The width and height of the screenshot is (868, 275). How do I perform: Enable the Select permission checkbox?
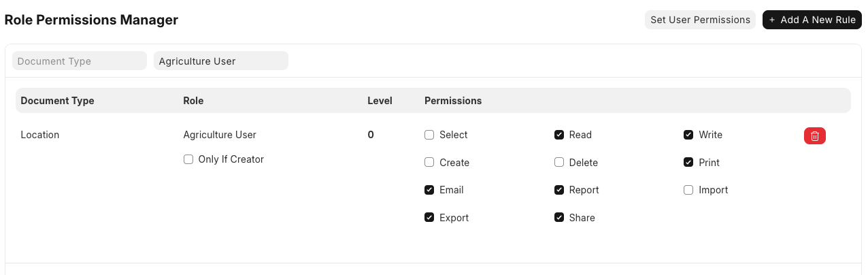click(429, 135)
